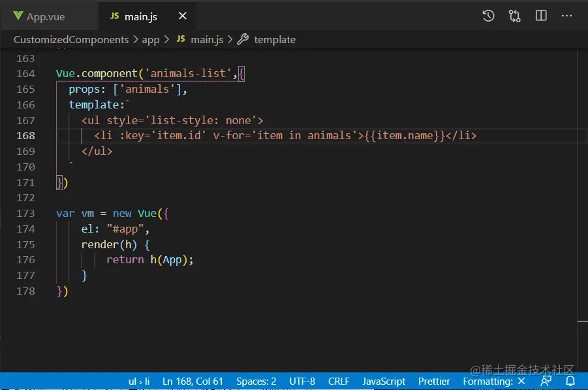
Task: Open the ul › li status bar item
Action: pyautogui.click(x=139, y=382)
